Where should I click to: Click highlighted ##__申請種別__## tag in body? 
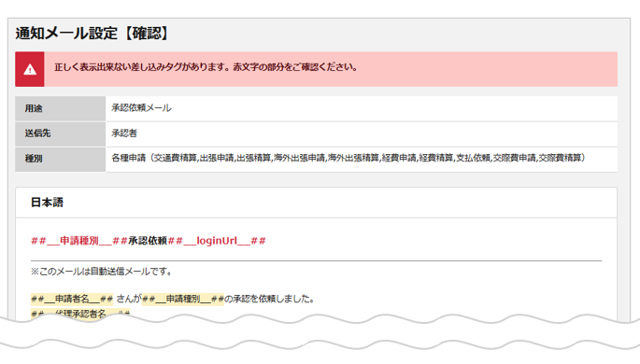pyautogui.click(x=183, y=300)
